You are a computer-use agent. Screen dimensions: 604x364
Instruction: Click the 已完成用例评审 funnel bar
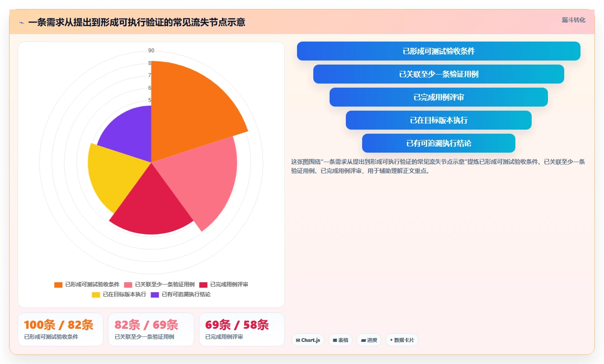(439, 97)
